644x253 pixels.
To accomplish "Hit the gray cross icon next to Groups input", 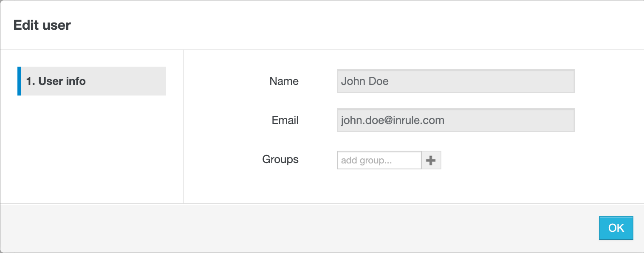I will coord(431,160).
